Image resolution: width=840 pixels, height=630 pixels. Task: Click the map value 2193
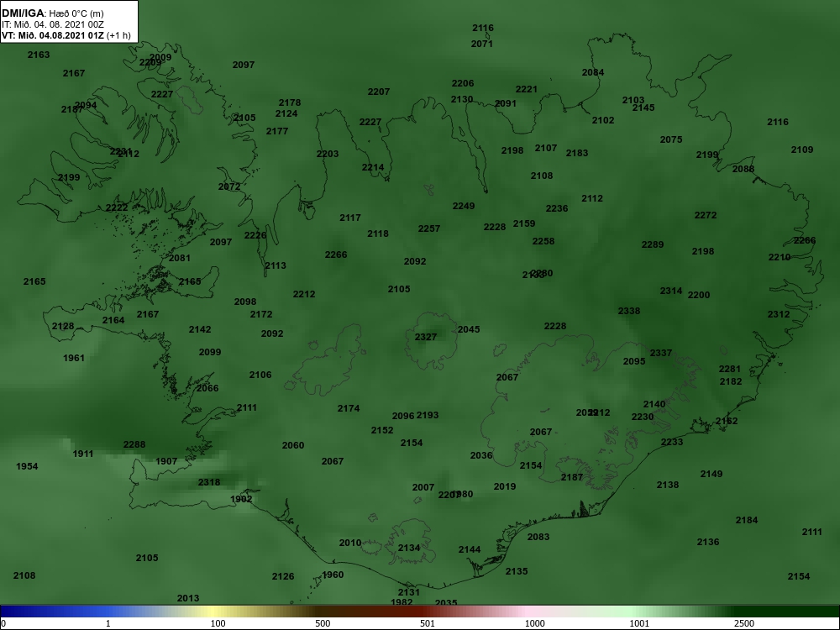[428, 415]
